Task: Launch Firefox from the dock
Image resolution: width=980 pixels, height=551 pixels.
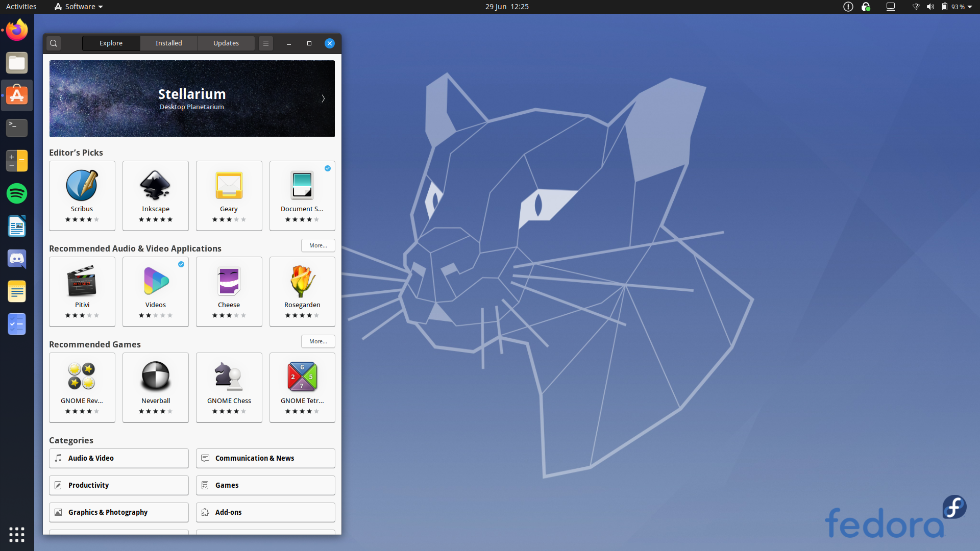Action: tap(16, 30)
